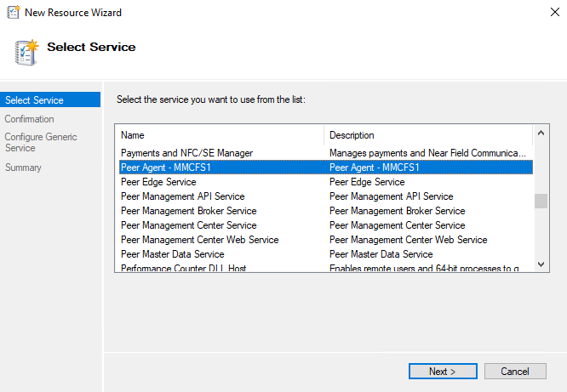Sort list by Description column header
Viewport: 567px width, 392px height.
(428, 135)
